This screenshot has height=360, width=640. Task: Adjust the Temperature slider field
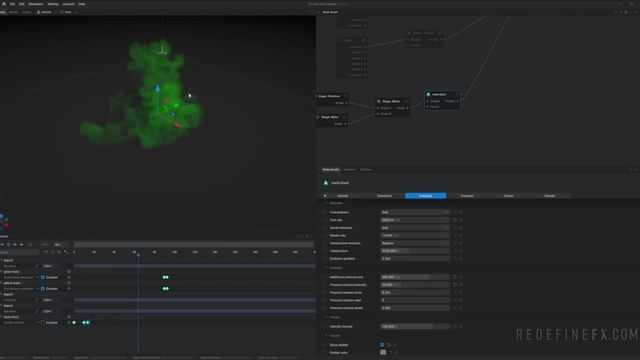(415, 251)
